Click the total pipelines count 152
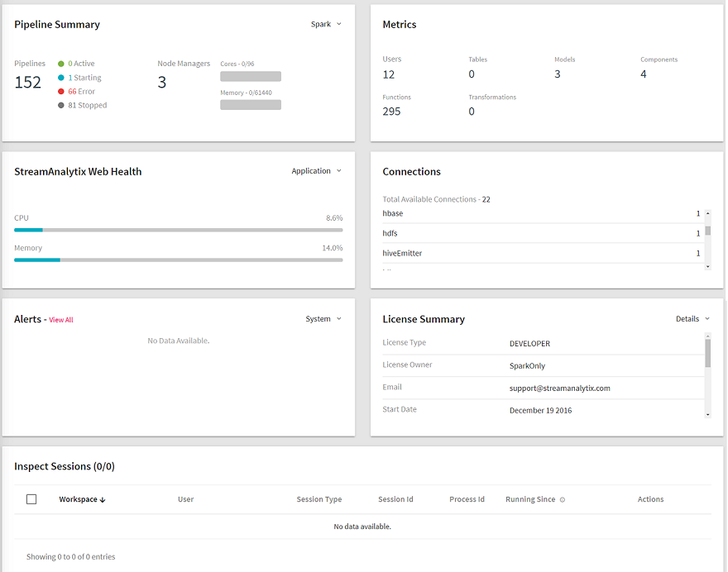The height and width of the screenshot is (572, 728). point(28,83)
